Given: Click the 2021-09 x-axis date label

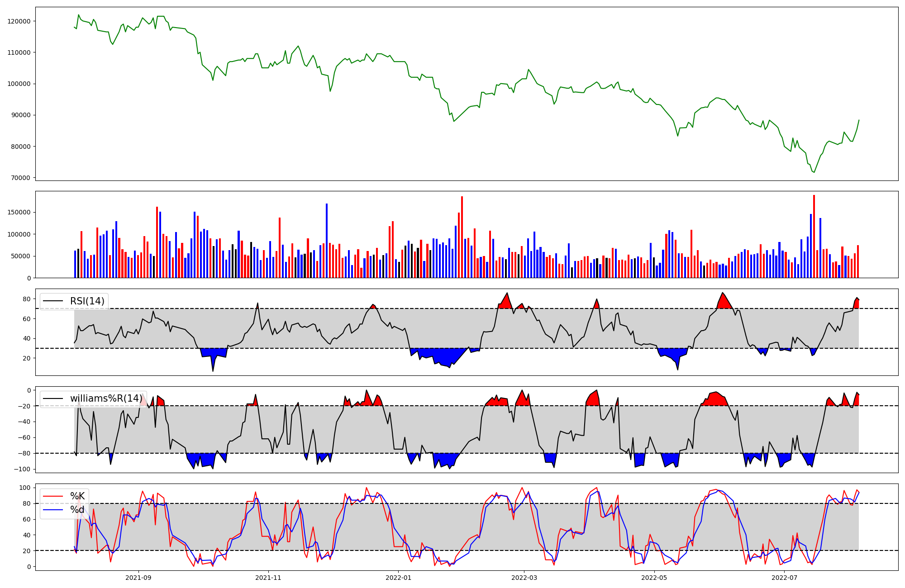Looking at the screenshot, I should click(x=138, y=578).
